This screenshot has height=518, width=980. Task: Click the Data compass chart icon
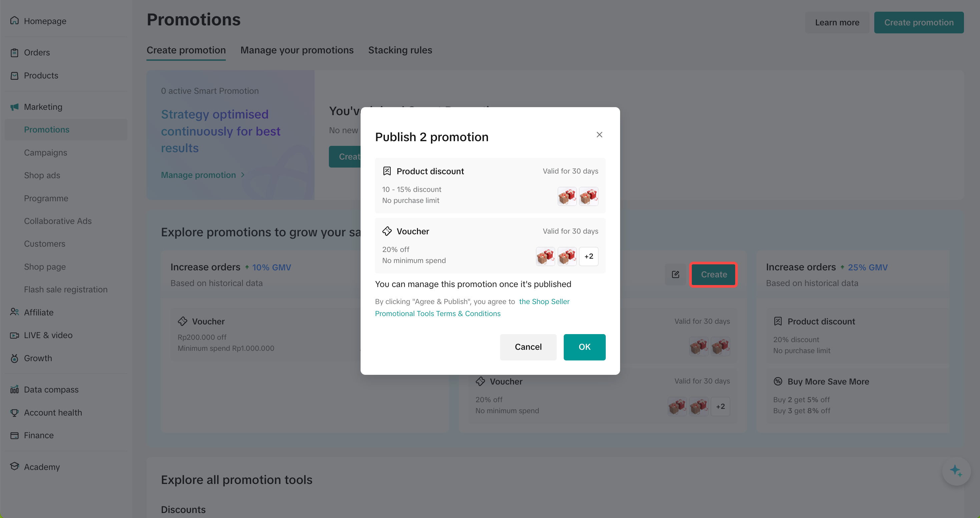14,390
